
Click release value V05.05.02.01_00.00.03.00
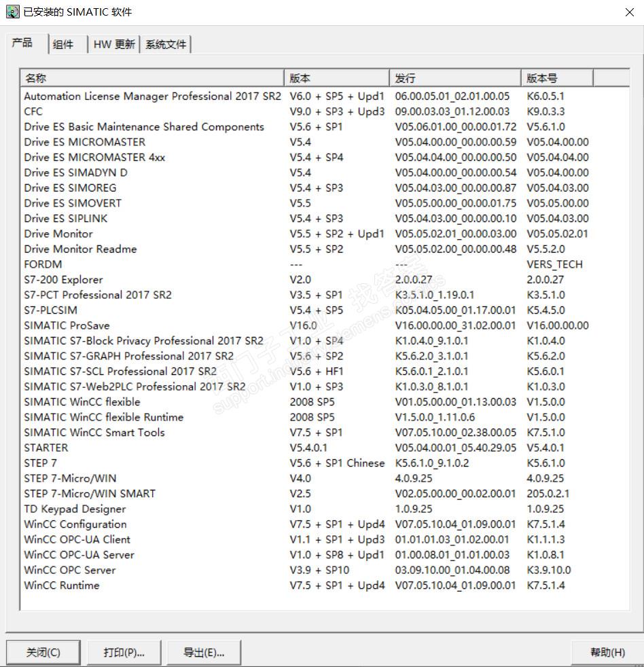[456, 234]
